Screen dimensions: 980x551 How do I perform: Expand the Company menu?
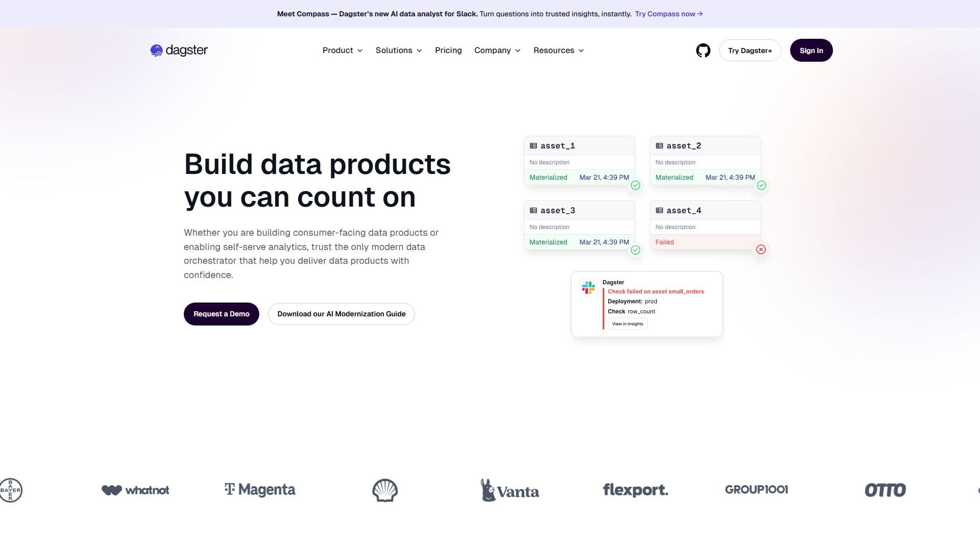(497, 51)
